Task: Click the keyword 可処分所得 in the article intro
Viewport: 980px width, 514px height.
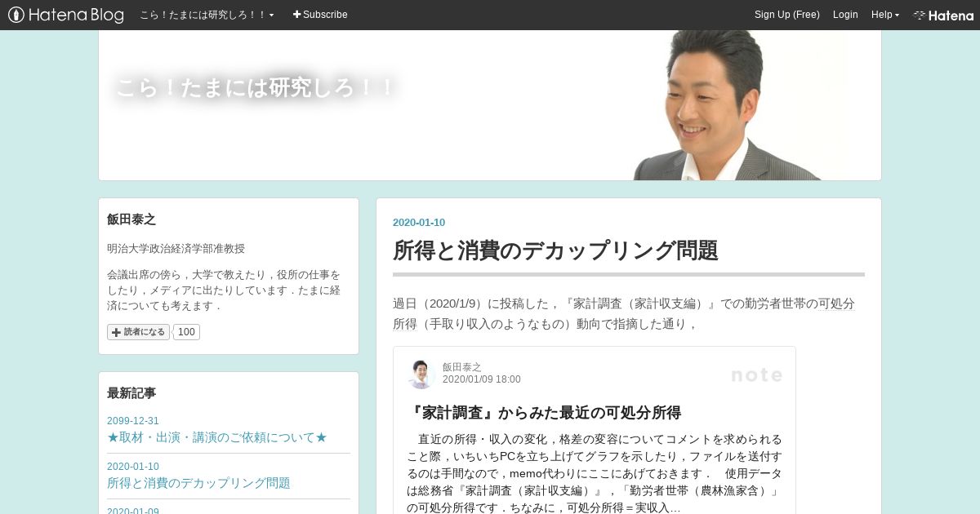Action: click(624, 313)
